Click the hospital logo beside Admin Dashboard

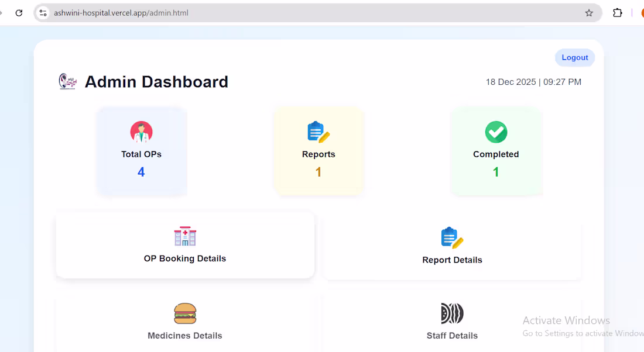point(67,81)
